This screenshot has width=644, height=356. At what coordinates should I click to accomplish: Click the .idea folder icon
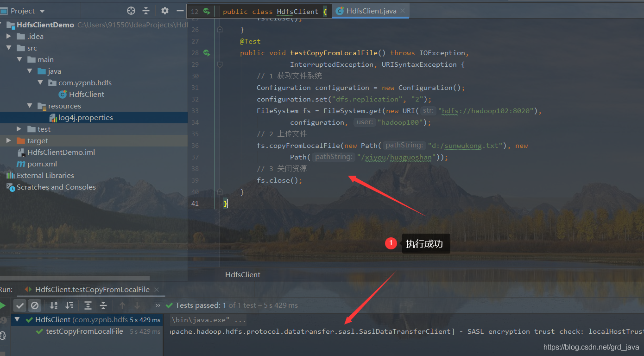pos(21,36)
